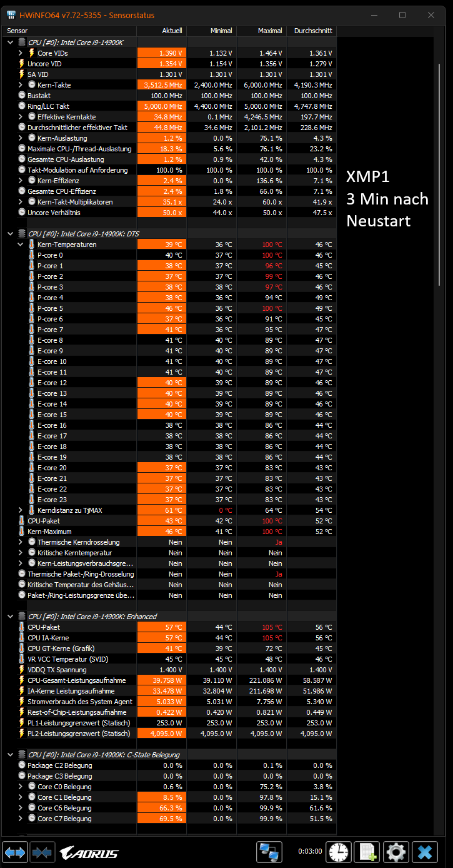The image size is (453, 868).
Task: Expand the Kerndistanz zu TjMAX row
Action: point(21,510)
